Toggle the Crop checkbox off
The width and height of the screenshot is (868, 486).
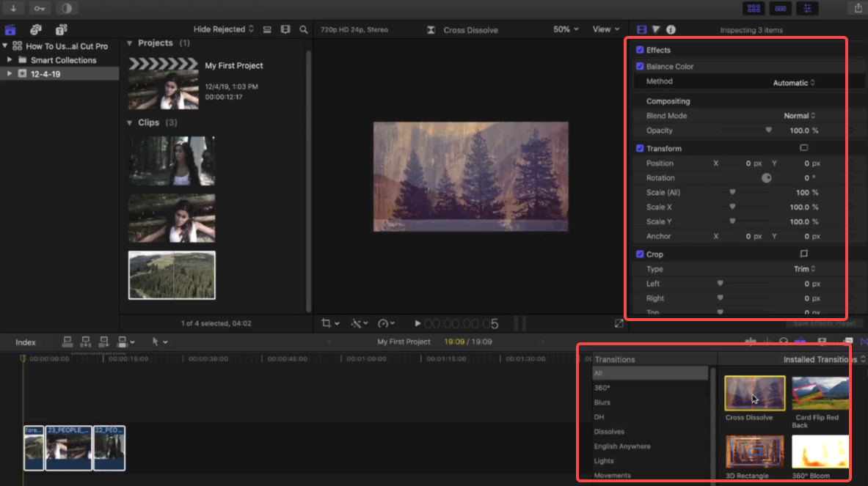coord(640,254)
